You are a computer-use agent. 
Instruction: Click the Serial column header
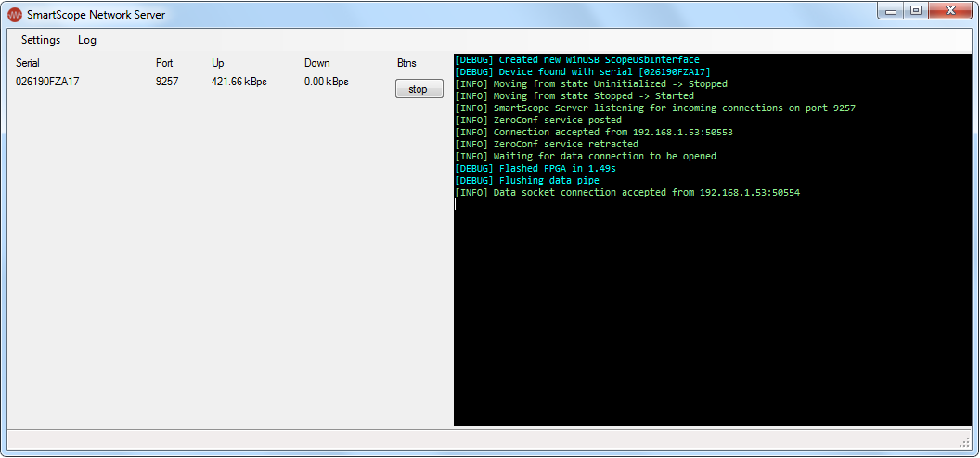28,63
